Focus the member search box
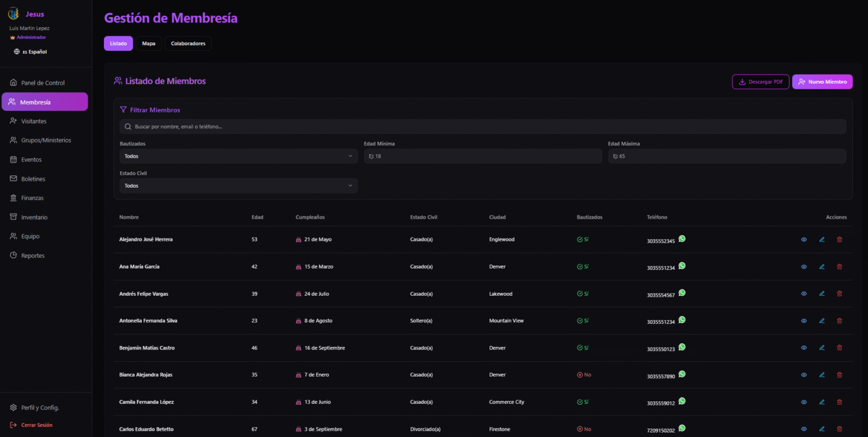 coord(483,127)
